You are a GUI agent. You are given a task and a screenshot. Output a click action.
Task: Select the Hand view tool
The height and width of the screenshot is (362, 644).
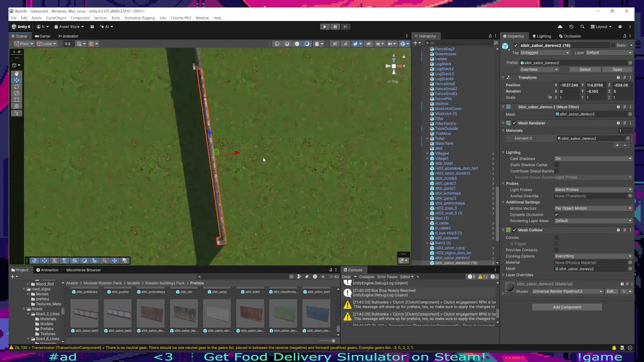17,73
